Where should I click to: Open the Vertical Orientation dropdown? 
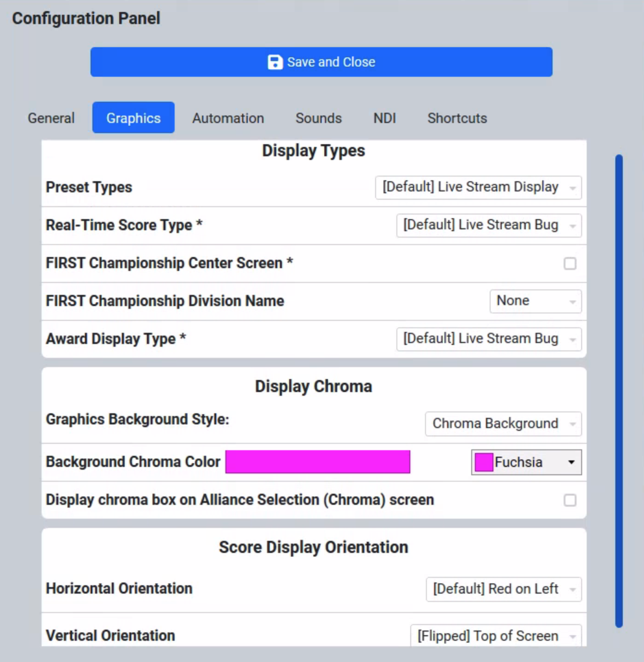pyautogui.click(x=496, y=636)
